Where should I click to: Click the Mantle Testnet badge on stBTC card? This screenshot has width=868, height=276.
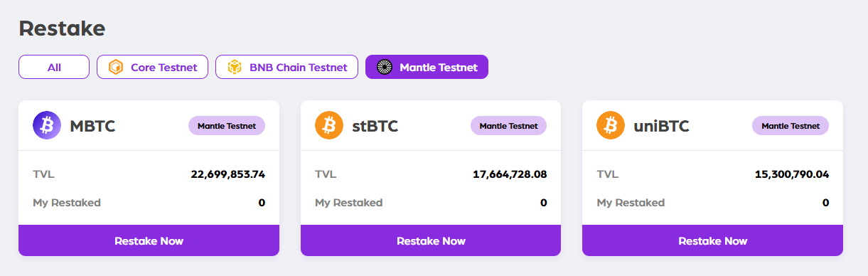(508, 126)
